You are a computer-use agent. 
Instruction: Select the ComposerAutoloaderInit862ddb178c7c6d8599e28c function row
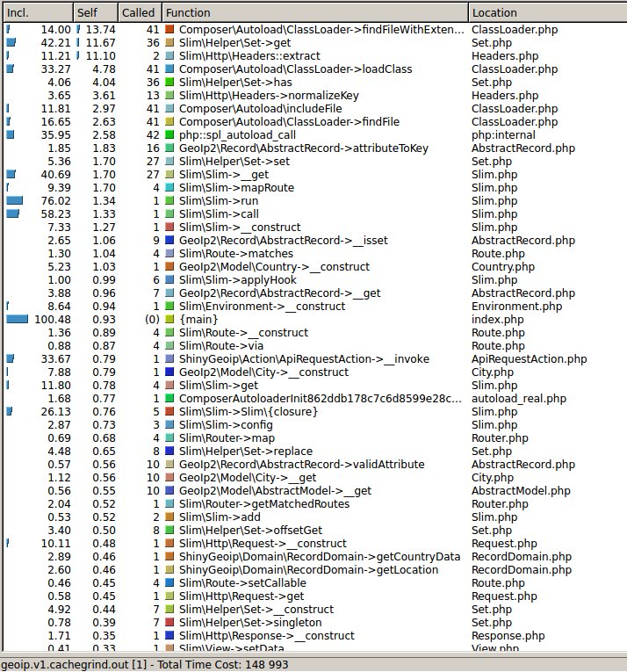pos(315,399)
